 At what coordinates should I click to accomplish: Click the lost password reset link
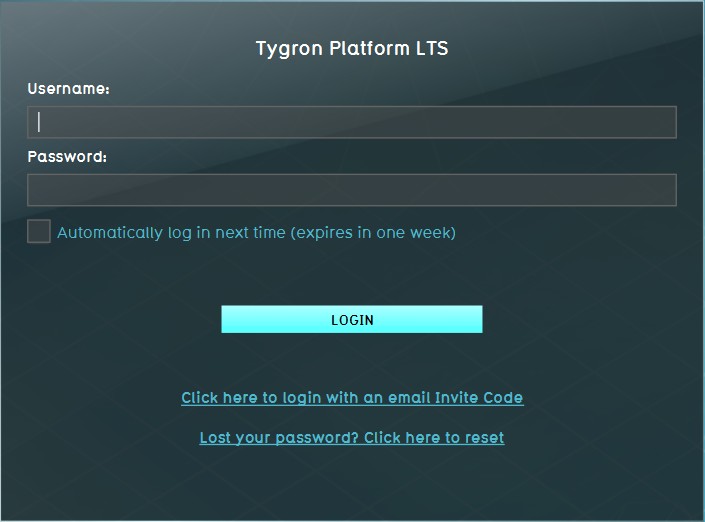coord(352,437)
